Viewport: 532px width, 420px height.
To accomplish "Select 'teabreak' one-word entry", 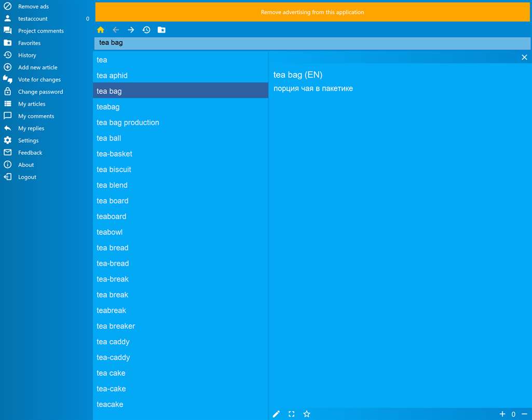I will click(x=181, y=311).
